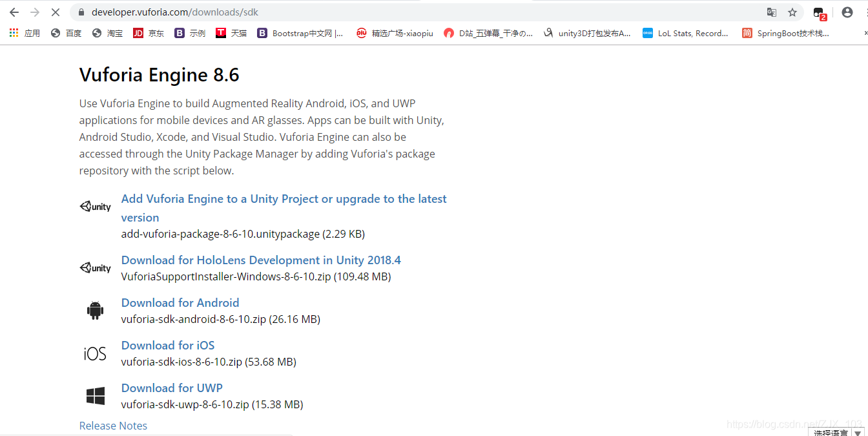Click the vuforia-sdk-ios-8-6-10.zip text
868x436 pixels.
pyautogui.click(x=181, y=362)
